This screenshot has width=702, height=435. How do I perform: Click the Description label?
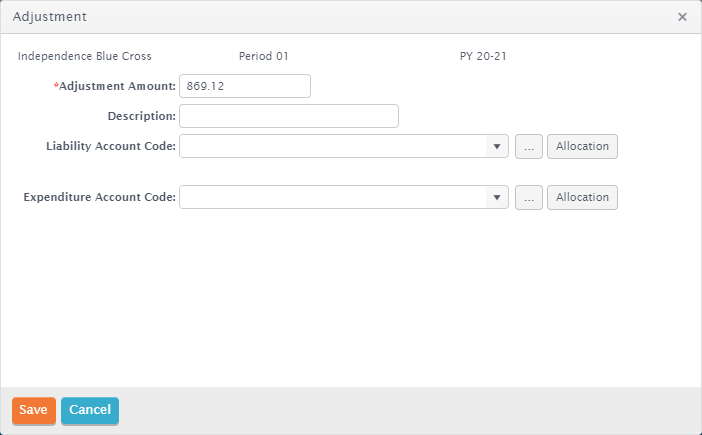[x=141, y=116]
